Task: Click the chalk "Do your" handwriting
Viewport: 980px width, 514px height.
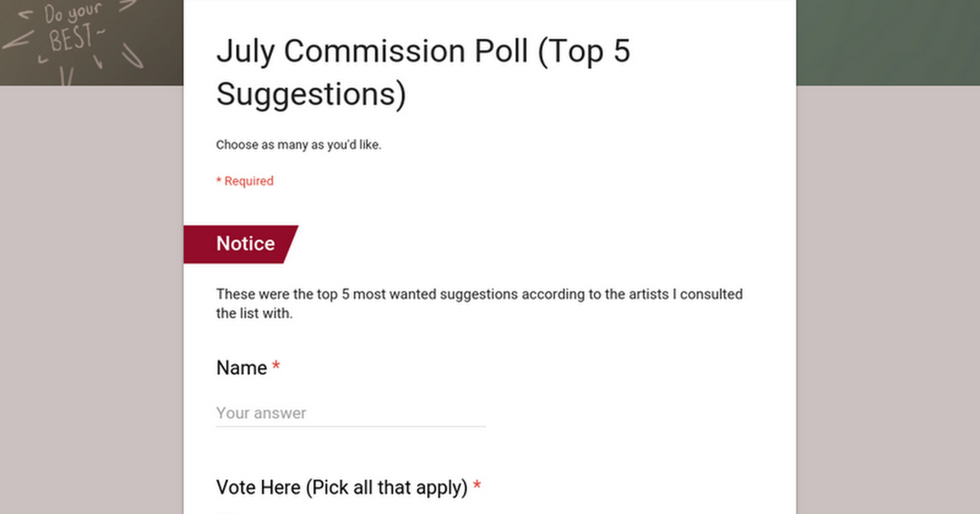Action: (72, 13)
